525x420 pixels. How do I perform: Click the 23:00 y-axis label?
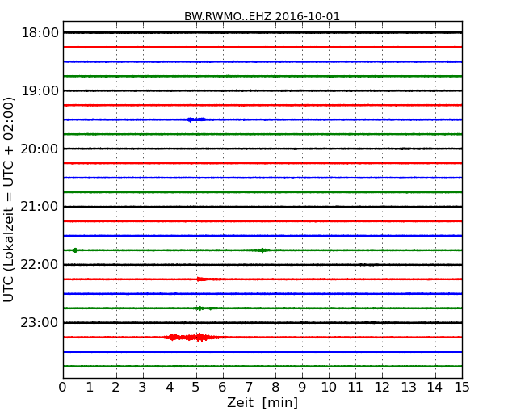tap(40, 322)
